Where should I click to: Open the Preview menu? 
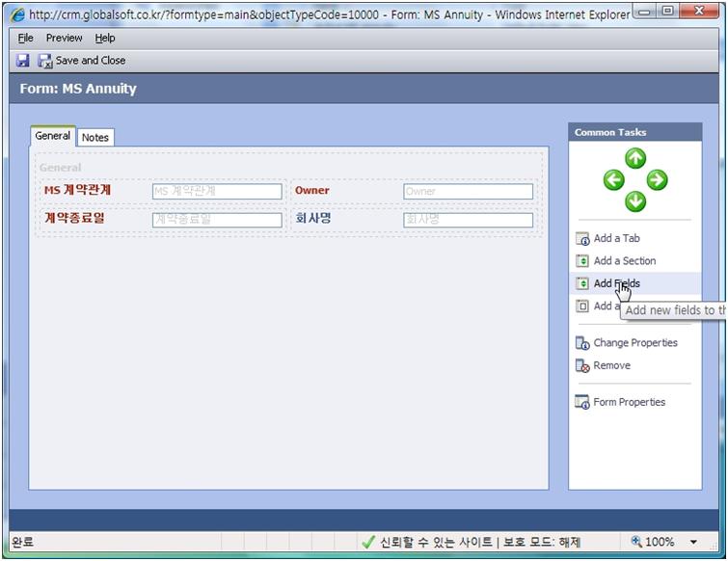click(64, 38)
